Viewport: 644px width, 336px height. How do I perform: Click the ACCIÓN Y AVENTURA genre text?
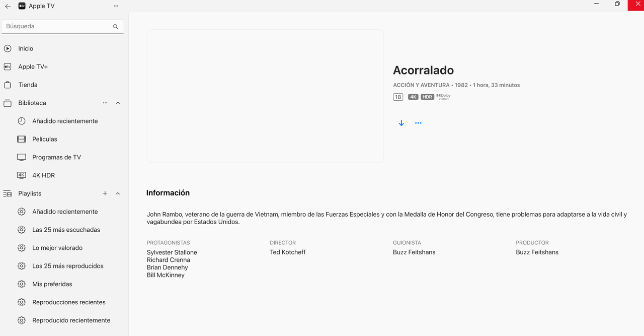coord(421,85)
